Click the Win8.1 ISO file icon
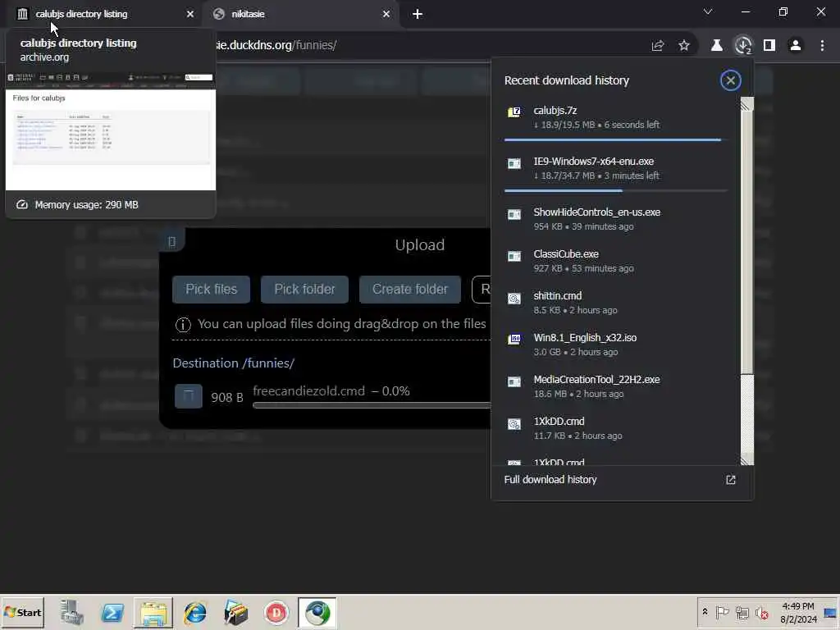840x630 pixels. pyautogui.click(x=514, y=339)
